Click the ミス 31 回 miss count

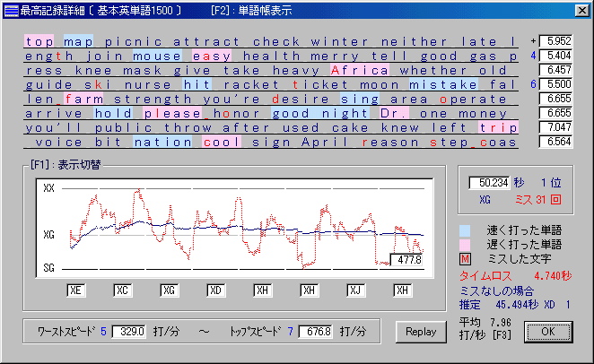[x=538, y=199]
